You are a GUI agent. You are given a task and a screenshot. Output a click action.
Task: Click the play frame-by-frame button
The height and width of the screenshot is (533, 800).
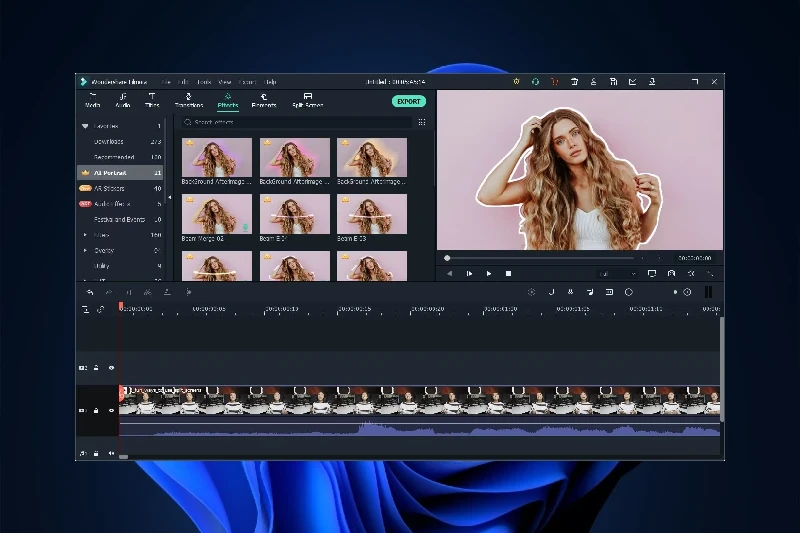click(469, 274)
